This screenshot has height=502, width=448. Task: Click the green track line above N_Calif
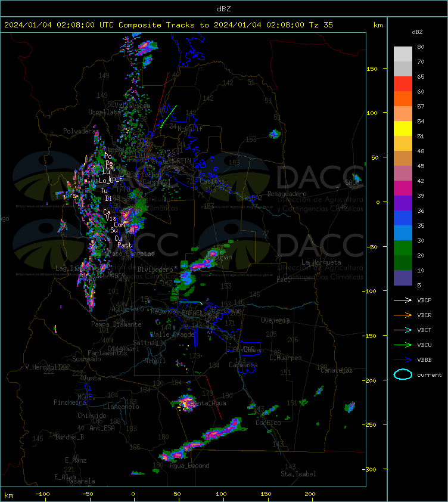[169, 116]
